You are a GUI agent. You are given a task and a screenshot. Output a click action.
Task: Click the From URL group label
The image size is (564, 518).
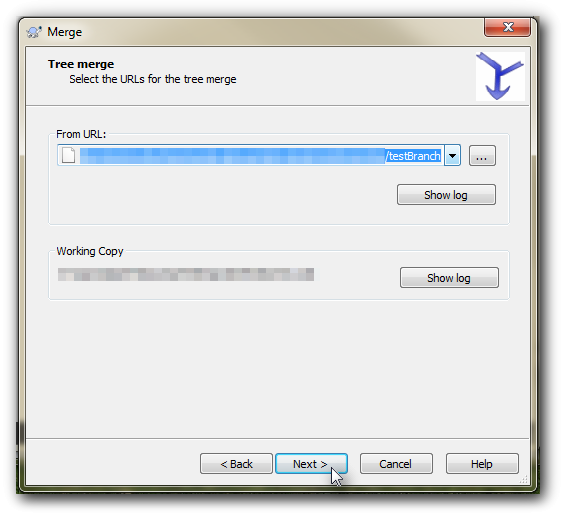81,134
